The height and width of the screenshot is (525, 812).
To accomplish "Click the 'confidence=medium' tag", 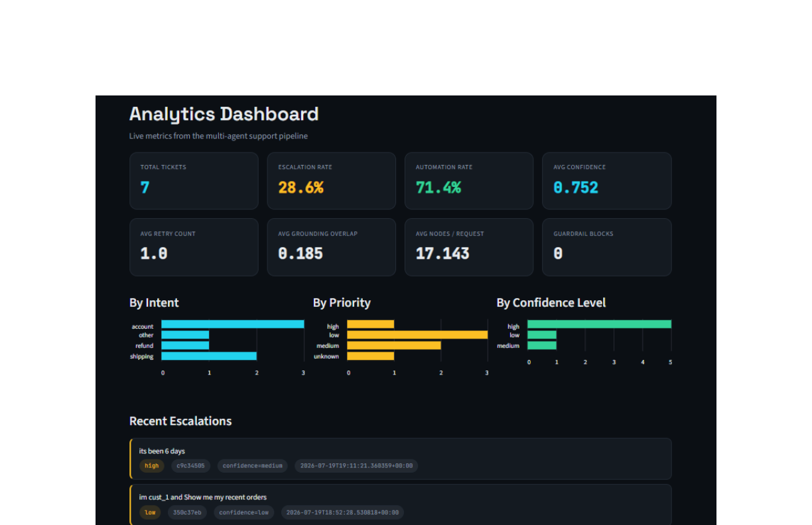I will pyautogui.click(x=253, y=466).
